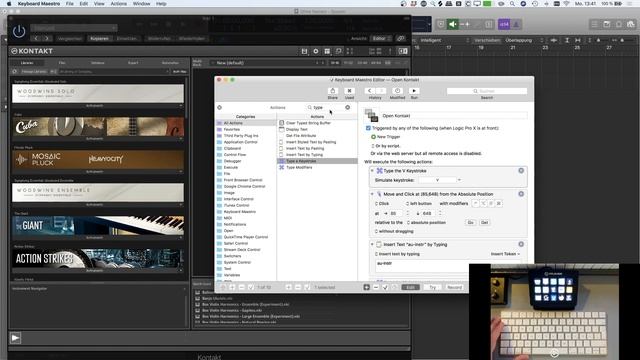Click the Kontakt save disk icon
Screen dimensions: 640x360
(304, 51)
